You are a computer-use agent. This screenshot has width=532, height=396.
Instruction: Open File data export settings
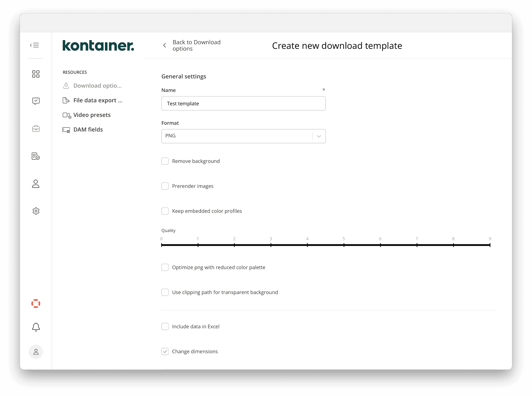tap(97, 100)
